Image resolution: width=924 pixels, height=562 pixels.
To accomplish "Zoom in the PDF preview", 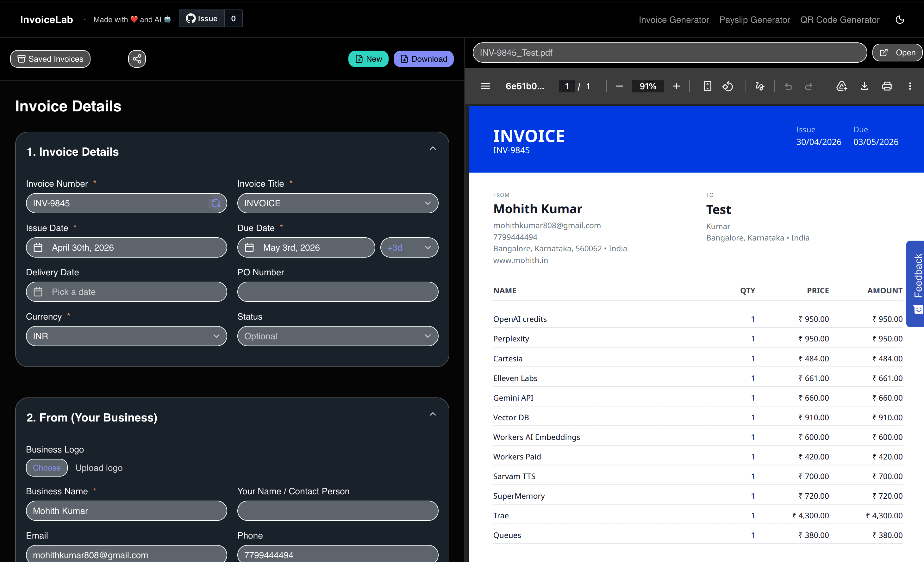I will [676, 86].
